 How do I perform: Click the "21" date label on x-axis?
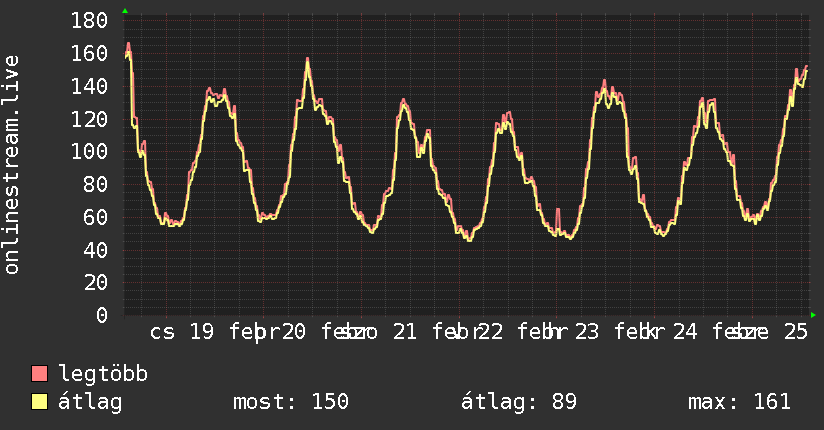[405, 333]
